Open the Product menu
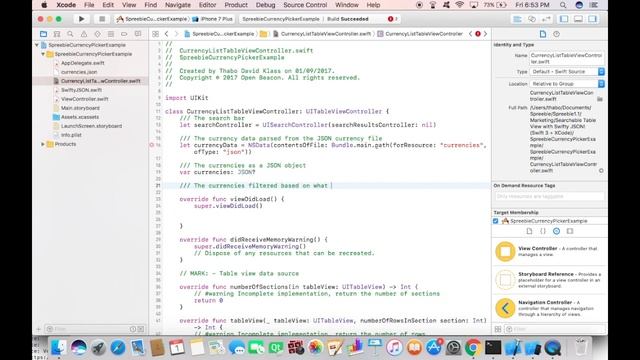Viewport: 640px width, 360px height. click(236, 5)
